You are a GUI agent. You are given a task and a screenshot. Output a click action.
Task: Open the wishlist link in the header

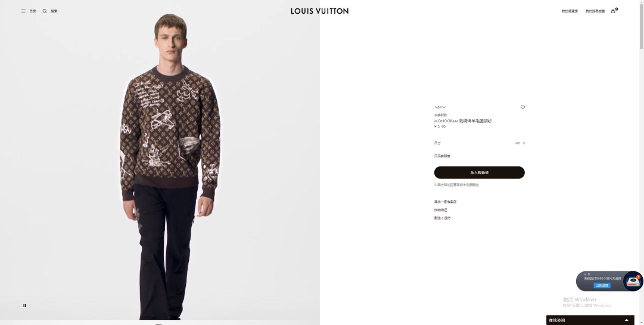pos(570,11)
